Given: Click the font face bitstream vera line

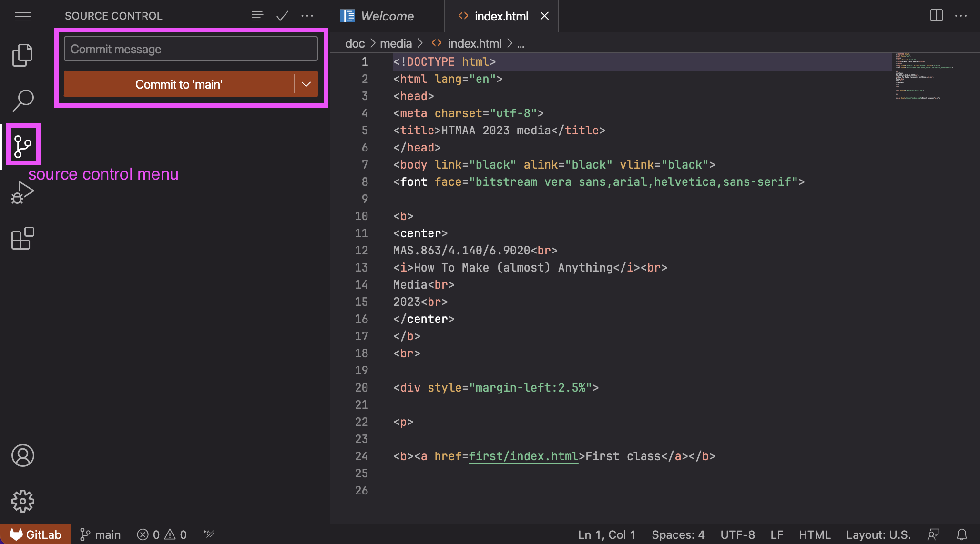Looking at the screenshot, I should pyautogui.click(x=599, y=181).
